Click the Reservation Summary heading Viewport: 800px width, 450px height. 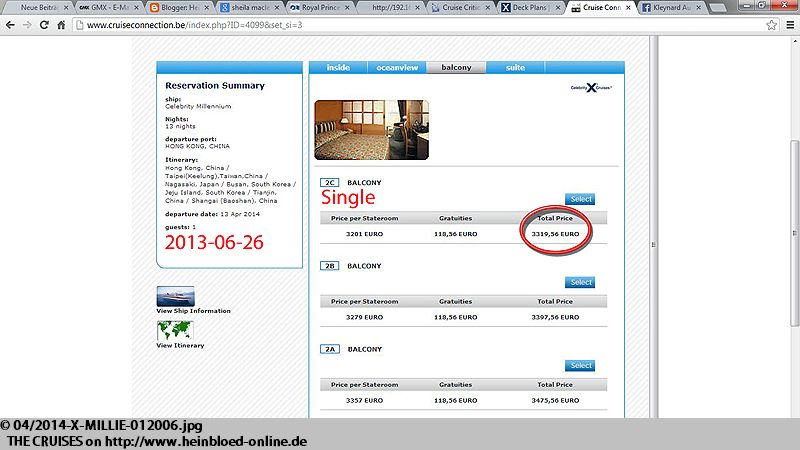tap(215, 86)
